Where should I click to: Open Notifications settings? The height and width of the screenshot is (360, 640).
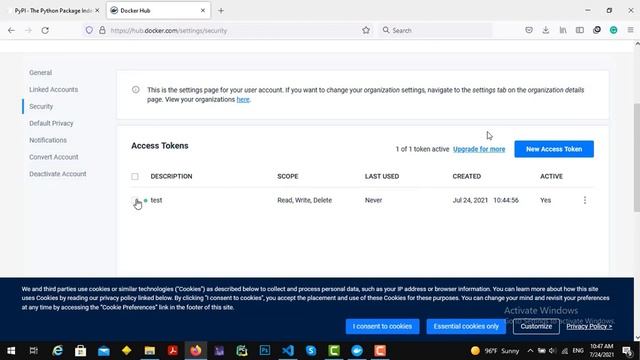(48, 140)
